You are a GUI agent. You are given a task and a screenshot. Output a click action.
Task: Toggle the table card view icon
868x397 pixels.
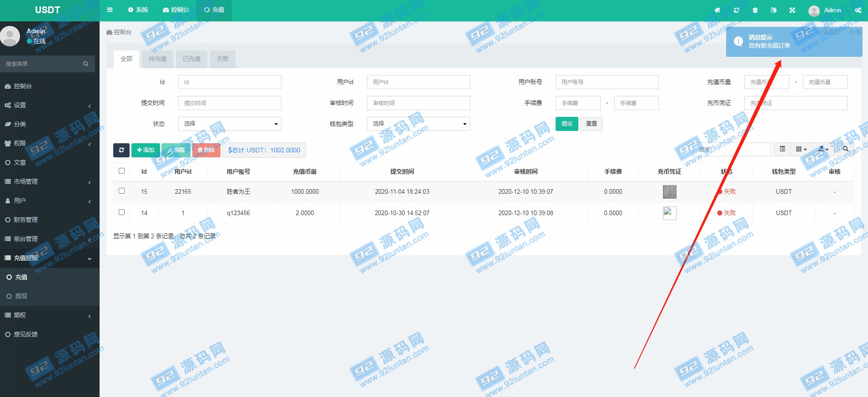(x=782, y=149)
